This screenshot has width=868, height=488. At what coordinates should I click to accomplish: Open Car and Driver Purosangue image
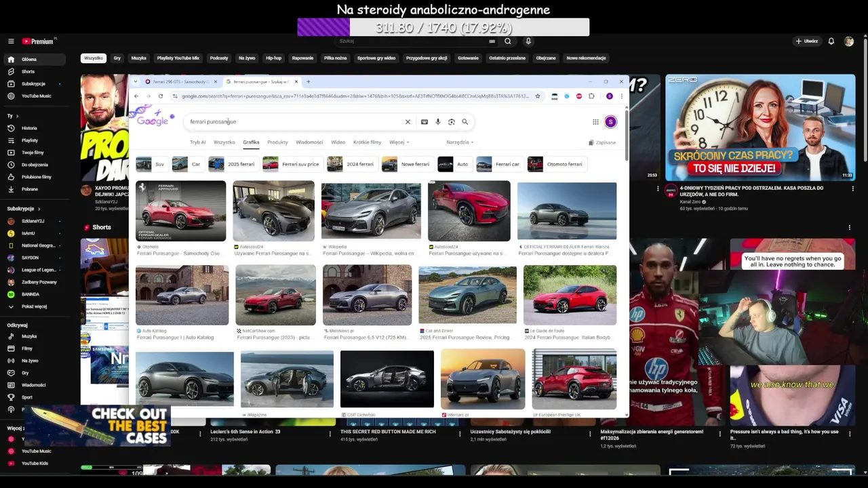tap(467, 295)
